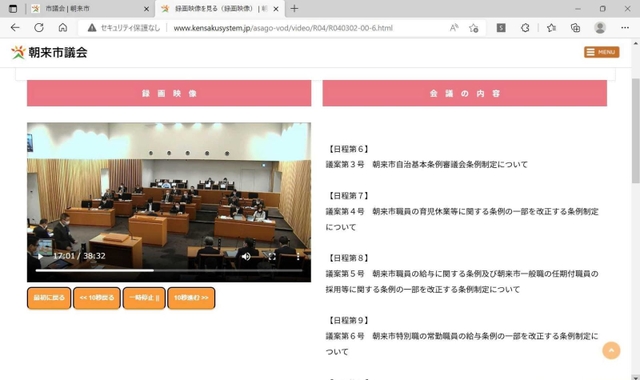The height and width of the screenshot is (380, 640).
Task: Reload the page with the refresh icon
Action: pos(39,28)
